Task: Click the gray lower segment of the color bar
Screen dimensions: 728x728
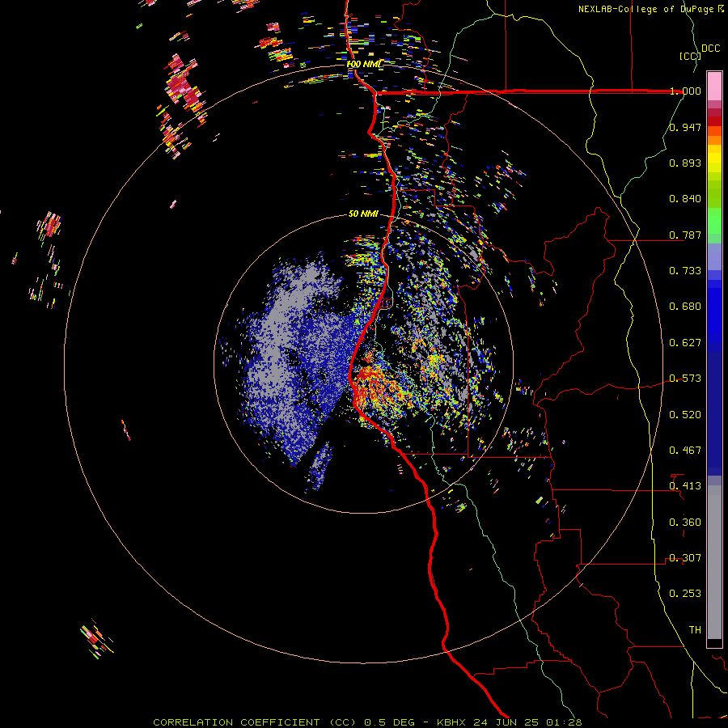Action: coord(714,562)
